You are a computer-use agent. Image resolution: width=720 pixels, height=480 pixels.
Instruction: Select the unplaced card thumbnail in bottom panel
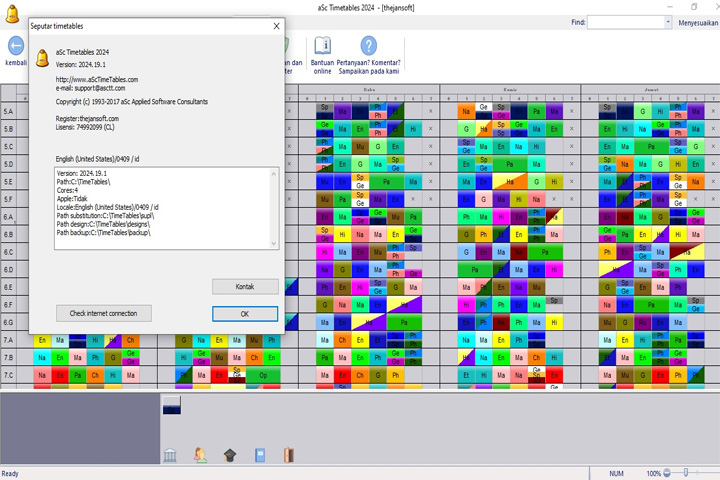click(172, 405)
